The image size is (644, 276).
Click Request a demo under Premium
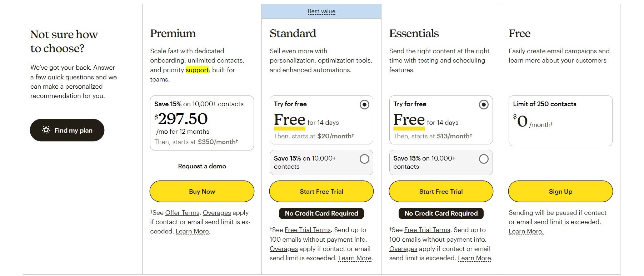point(201,166)
